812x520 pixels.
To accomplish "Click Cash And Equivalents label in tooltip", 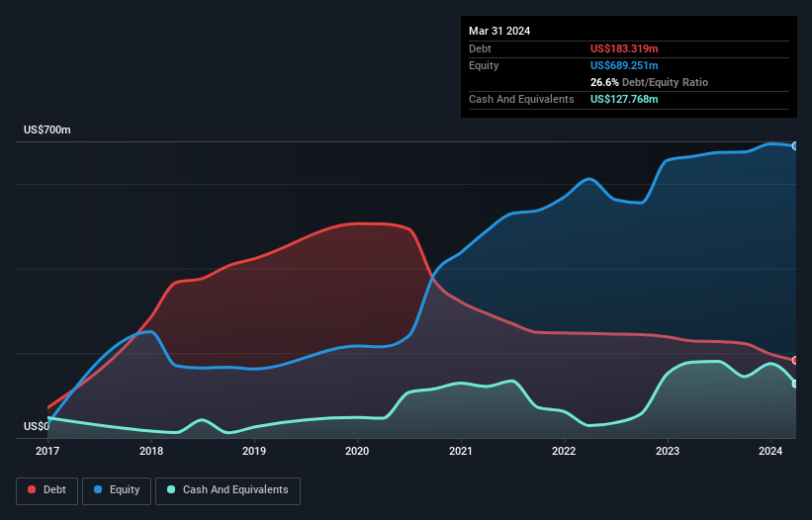I will click(x=521, y=99).
